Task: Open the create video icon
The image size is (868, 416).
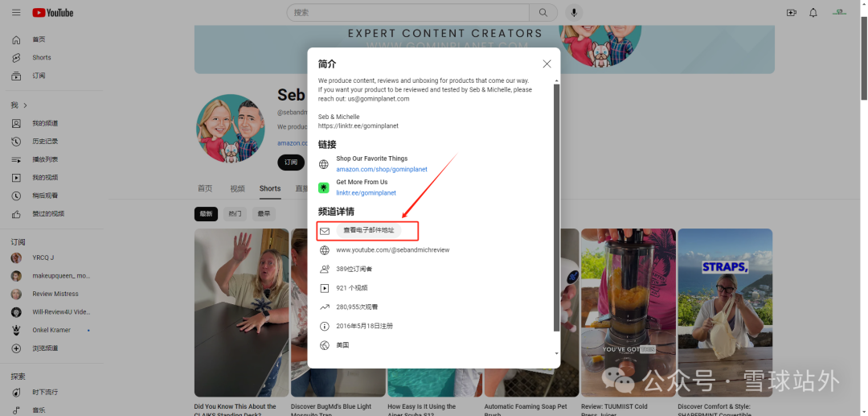Action: coord(791,13)
